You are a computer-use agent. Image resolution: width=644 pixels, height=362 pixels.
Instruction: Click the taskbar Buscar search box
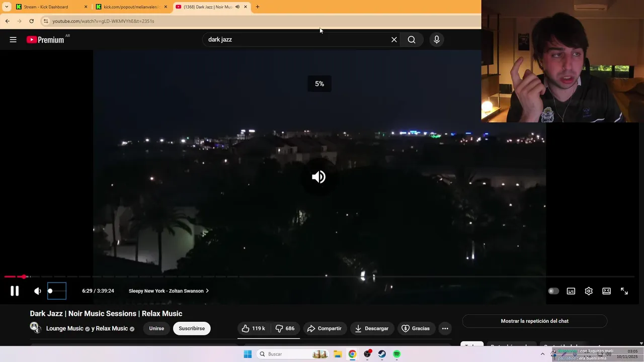pyautogui.click(x=293, y=354)
